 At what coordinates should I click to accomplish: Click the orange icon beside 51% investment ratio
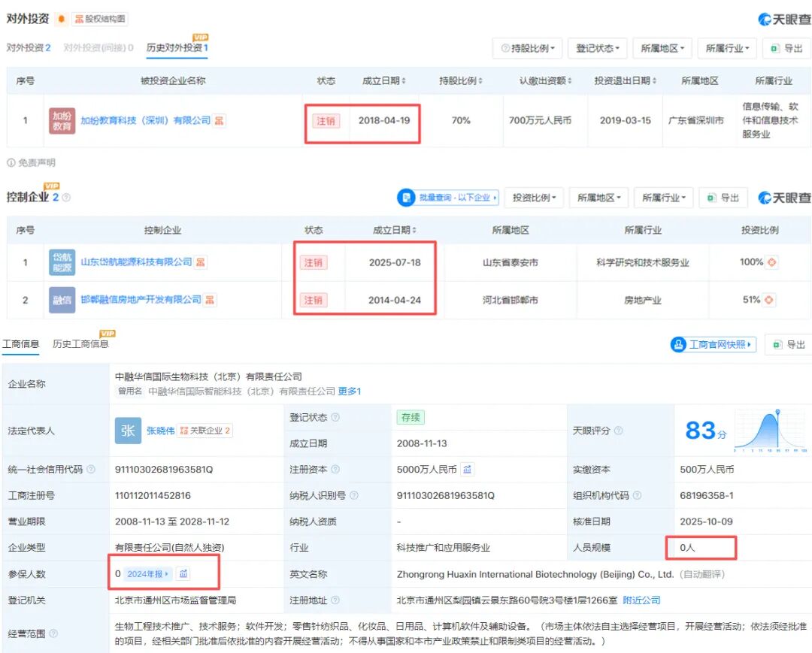pyautogui.click(x=769, y=300)
